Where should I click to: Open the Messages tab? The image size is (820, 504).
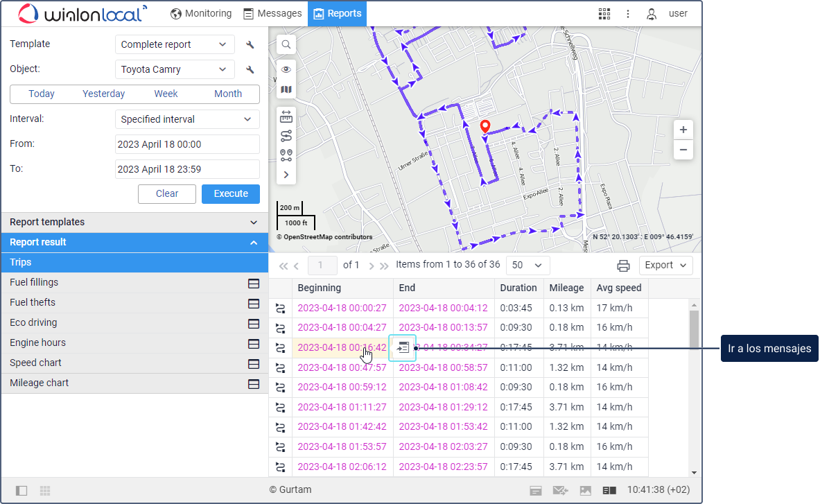point(272,14)
